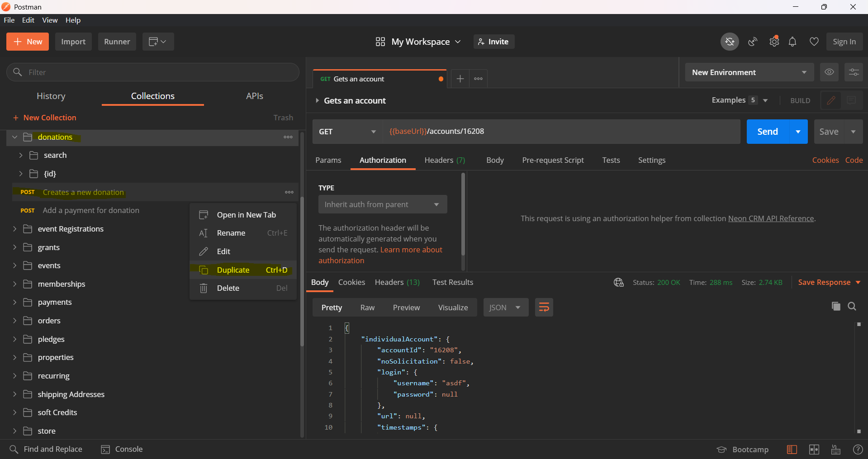Open the help question mark icon
Viewport: 868px width, 459px height.
858,449
